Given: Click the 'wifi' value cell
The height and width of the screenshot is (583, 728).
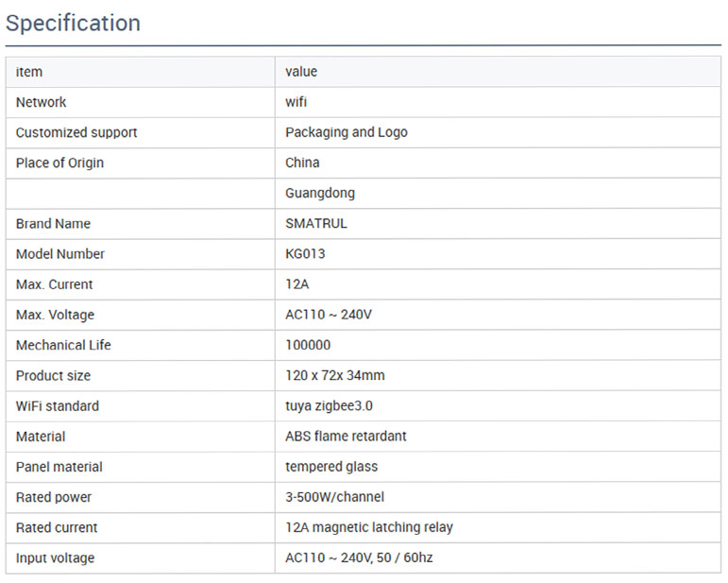Looking at the screenshot, I should click(x=296, y=102).
